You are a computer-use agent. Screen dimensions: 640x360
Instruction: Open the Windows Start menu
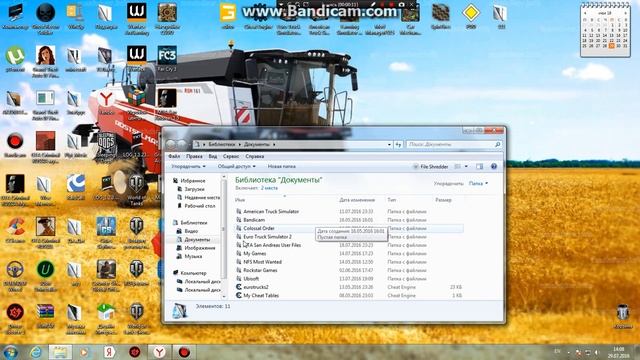click(10, 352)
